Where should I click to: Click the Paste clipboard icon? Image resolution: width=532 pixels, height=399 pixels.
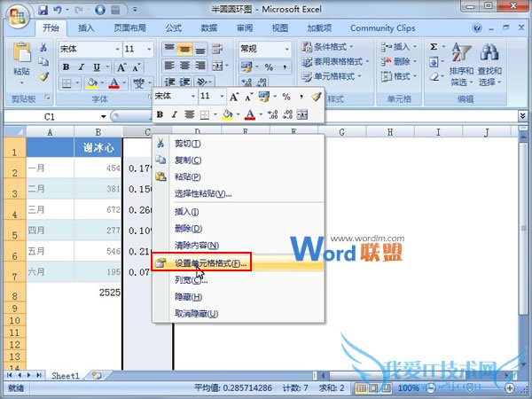(21, 52)
